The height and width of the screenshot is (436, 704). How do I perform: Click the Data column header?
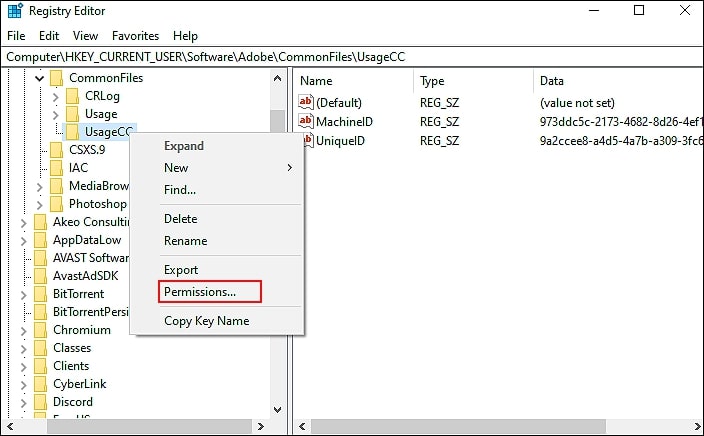point(619,81)
